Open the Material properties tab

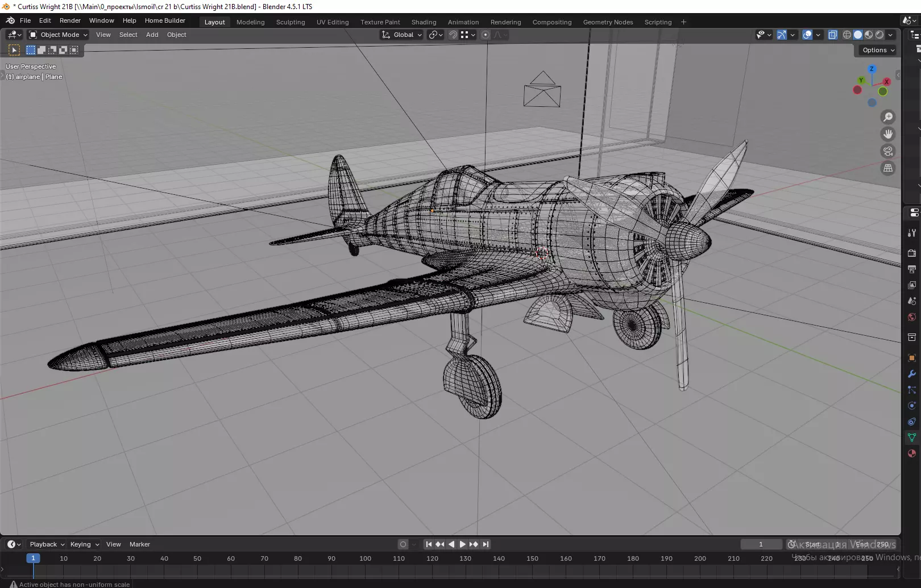pos(912,453)
